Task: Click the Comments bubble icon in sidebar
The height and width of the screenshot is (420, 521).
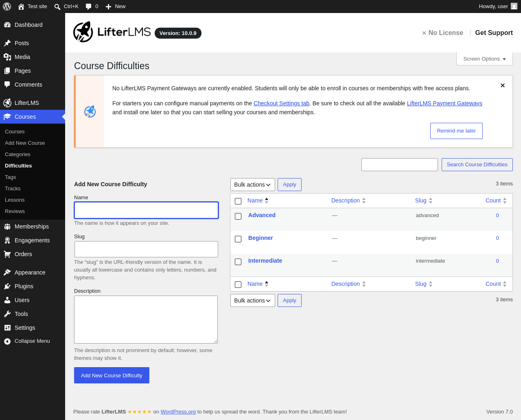Action: click(x=7, y=85)
